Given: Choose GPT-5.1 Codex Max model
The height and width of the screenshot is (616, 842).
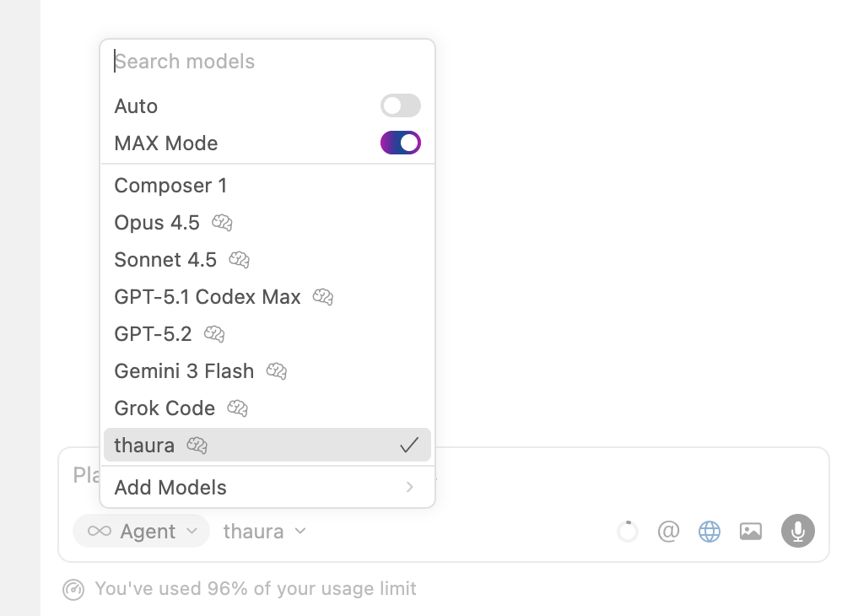Looking at the screenshot, I should (x=208, y=297).
